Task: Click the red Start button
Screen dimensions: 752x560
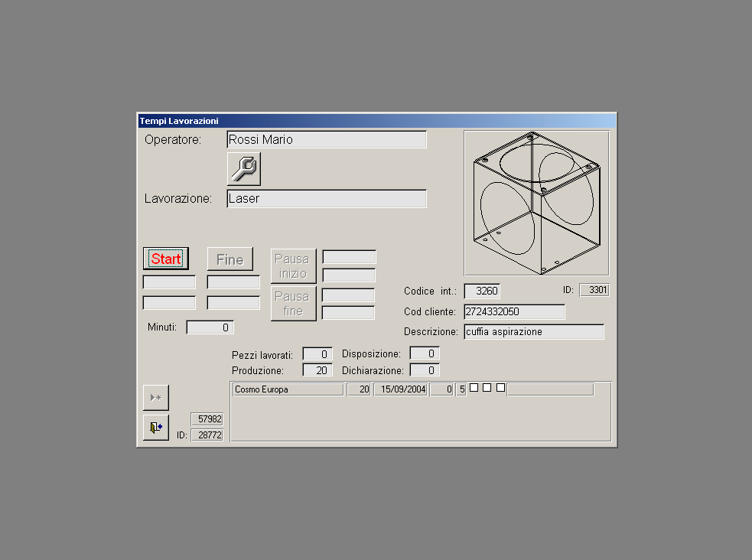Action: pyautogui.click(x=166, y=259)
